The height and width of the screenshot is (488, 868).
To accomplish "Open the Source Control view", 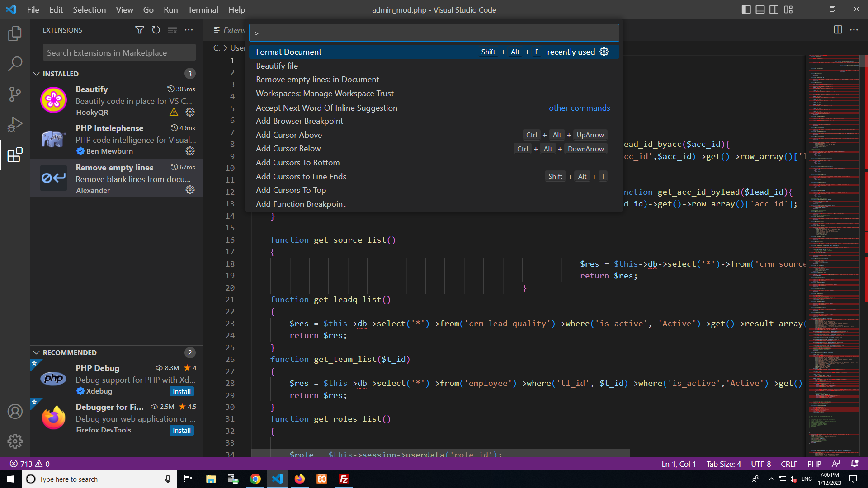I will click(15, 94).
